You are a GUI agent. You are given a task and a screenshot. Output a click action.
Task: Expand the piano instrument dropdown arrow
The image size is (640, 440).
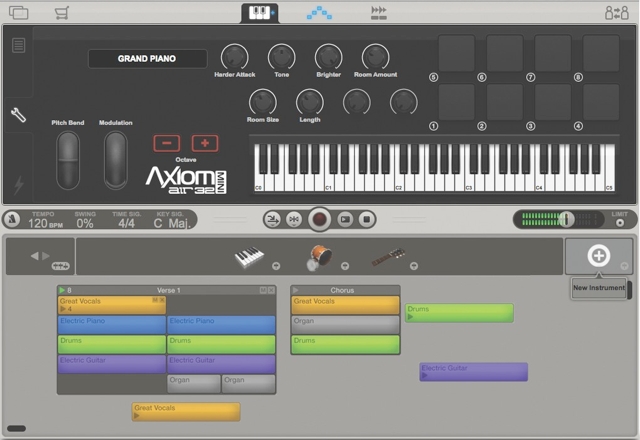point(274,266)
